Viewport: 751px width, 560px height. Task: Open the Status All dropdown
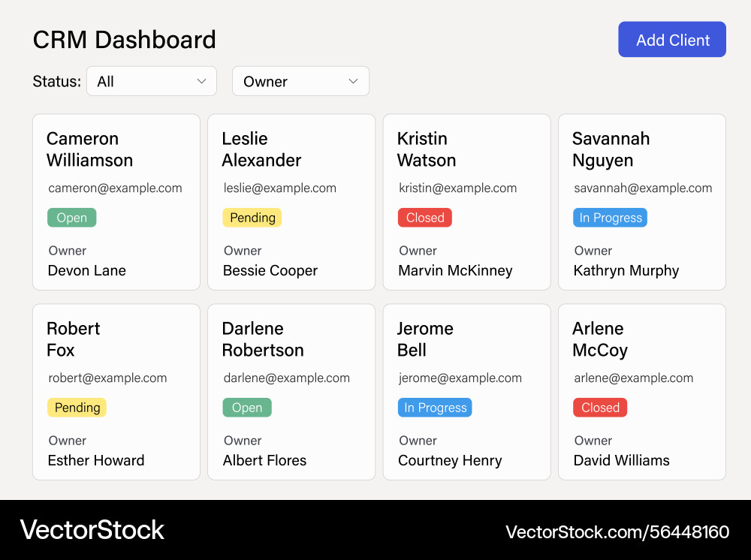pyautogui.click(x=152, y=81)
